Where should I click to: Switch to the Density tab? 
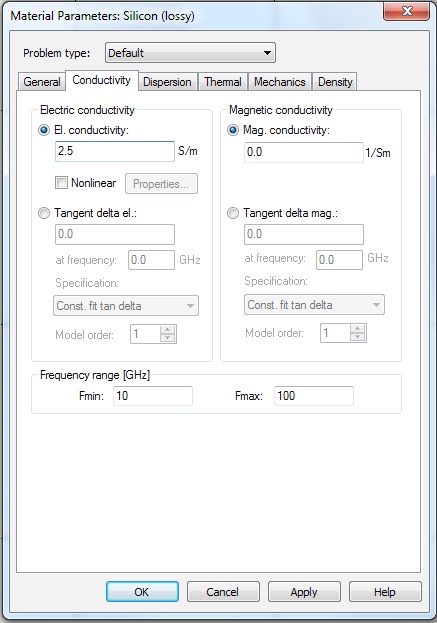(x=335, y=82)
